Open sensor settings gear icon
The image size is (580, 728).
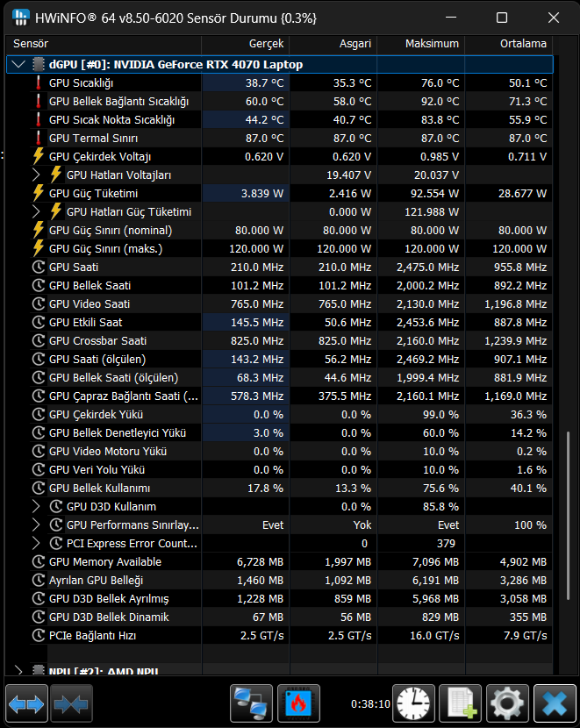coord(507,703)
